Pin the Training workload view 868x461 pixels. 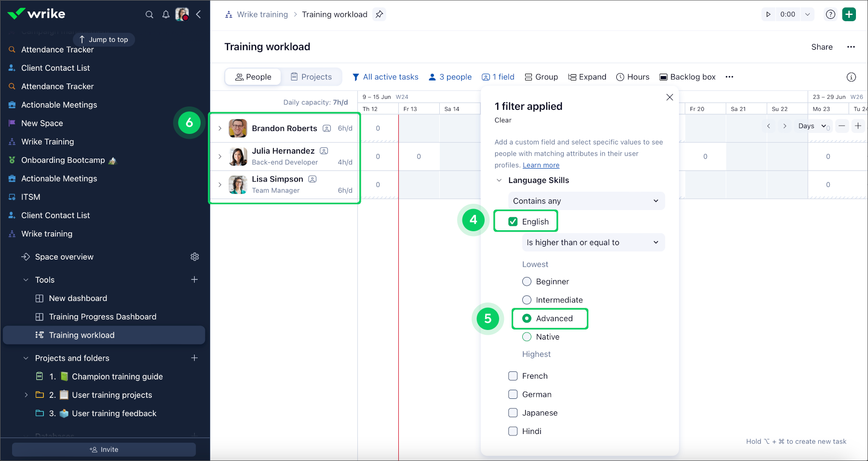tap(380, 14)
